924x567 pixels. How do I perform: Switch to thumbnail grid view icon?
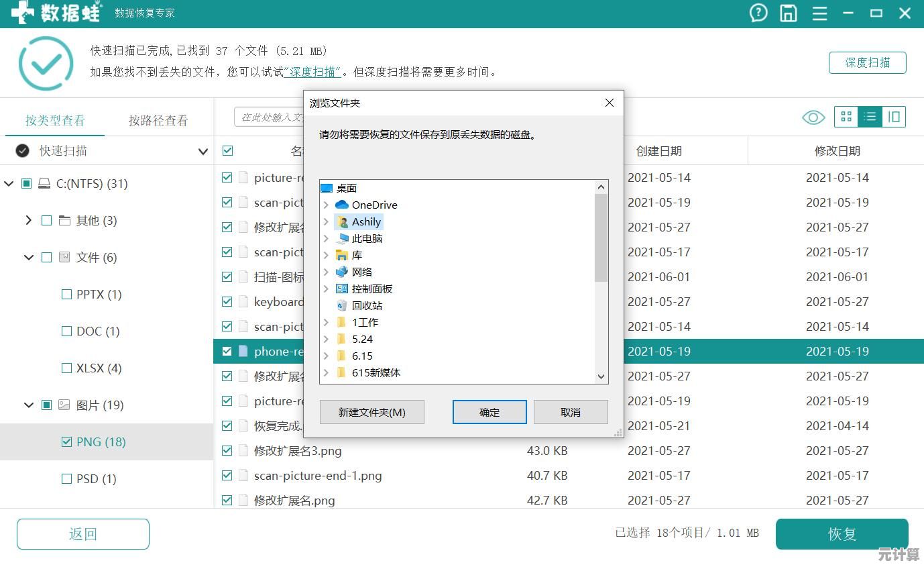coord(846,117)
